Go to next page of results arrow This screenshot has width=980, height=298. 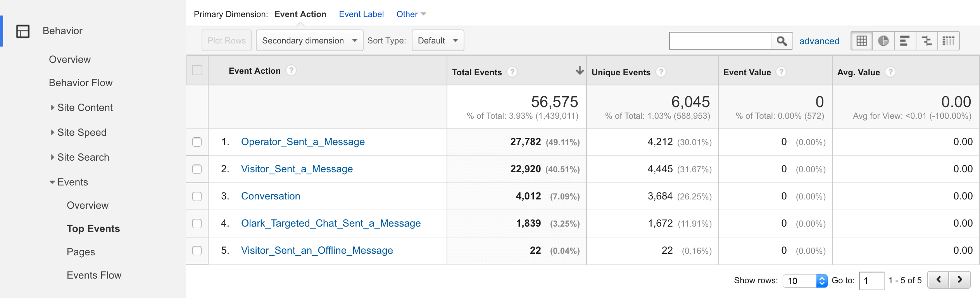960,280
